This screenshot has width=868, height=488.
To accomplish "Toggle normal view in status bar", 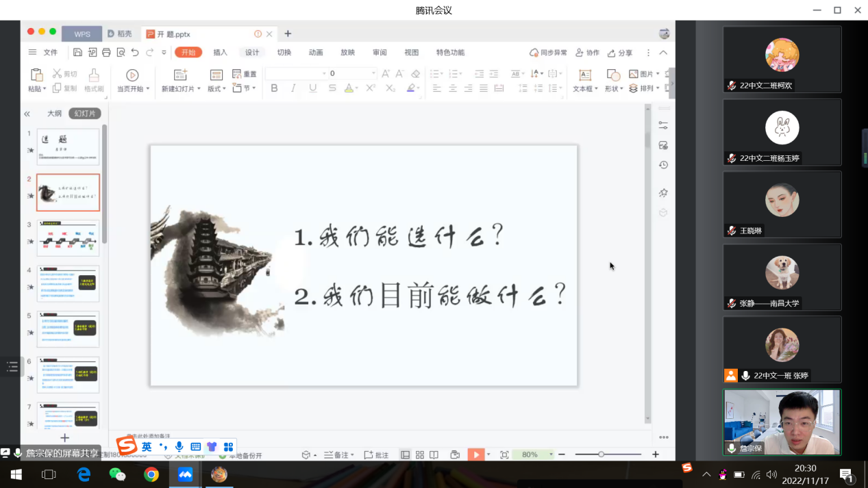I will click(x=406, y=455).
